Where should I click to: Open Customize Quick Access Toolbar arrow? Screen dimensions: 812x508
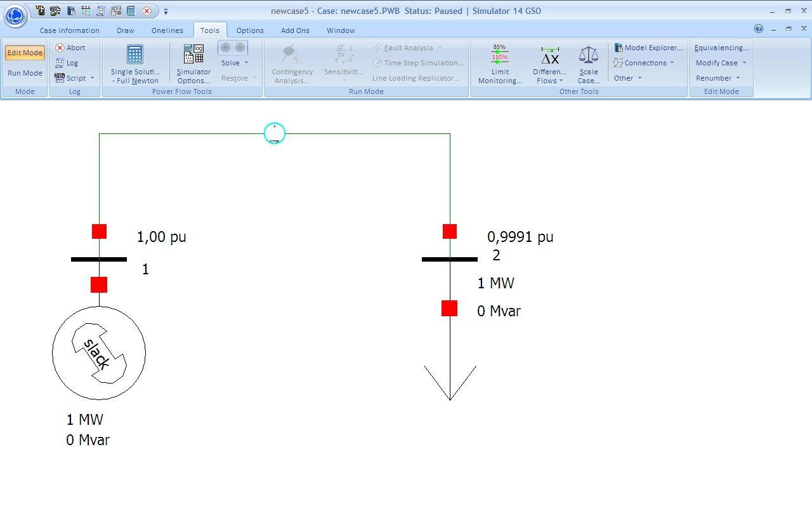pos(166,11)
